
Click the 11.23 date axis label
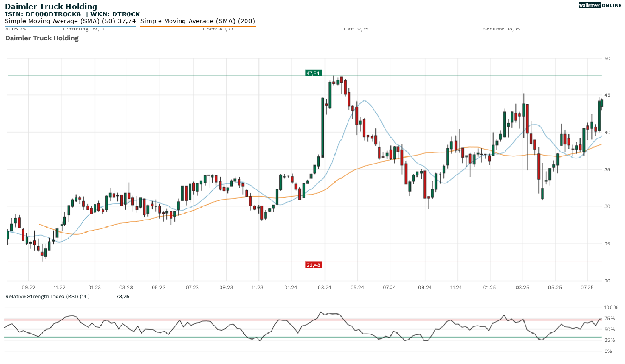pyautogui.click(x=258, y=287)
